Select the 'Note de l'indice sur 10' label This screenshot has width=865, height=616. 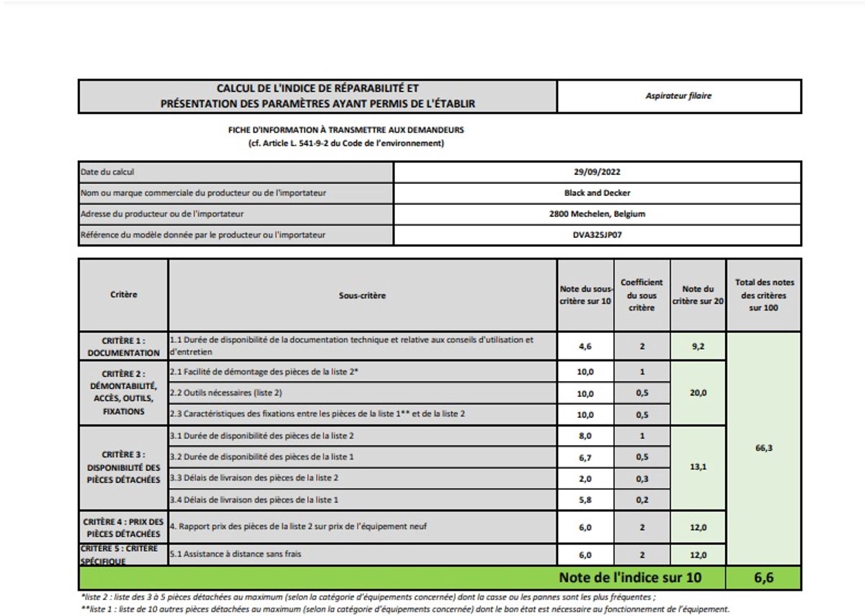pos(629,577)
